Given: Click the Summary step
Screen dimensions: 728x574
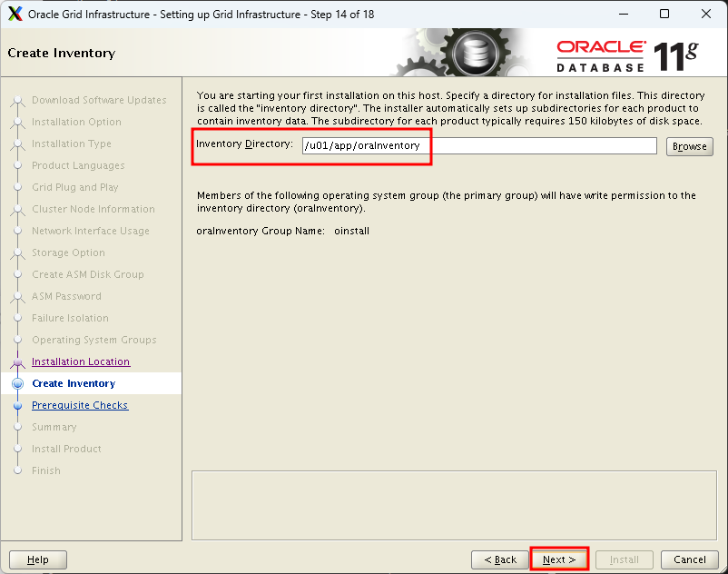Looking at the screenshot, I should click(54, 427).
